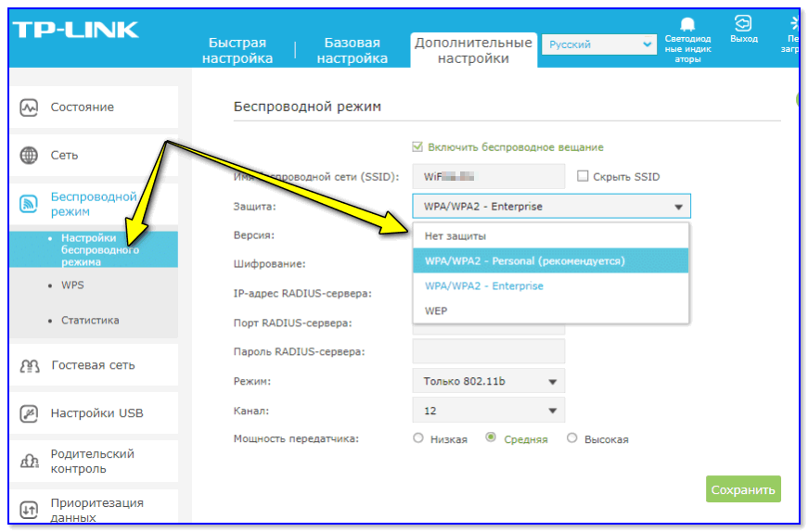The image size is (808, 532).
Task: Choose WEP security option
Action: 551,310
